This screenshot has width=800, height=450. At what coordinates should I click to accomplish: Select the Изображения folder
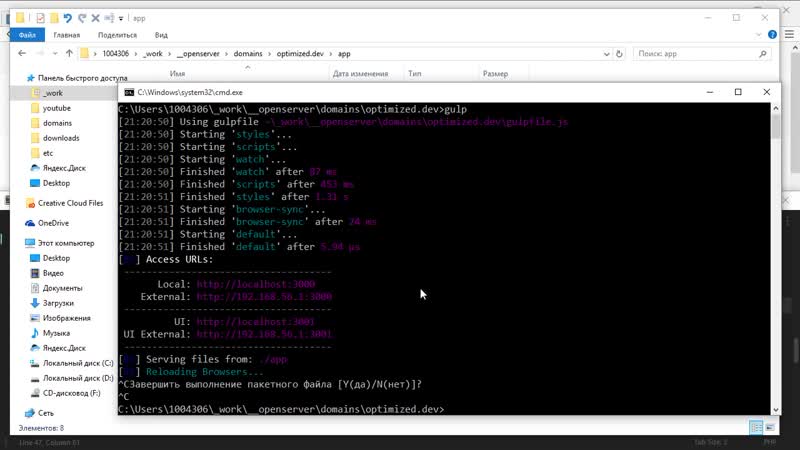click(x=66, y=318)
